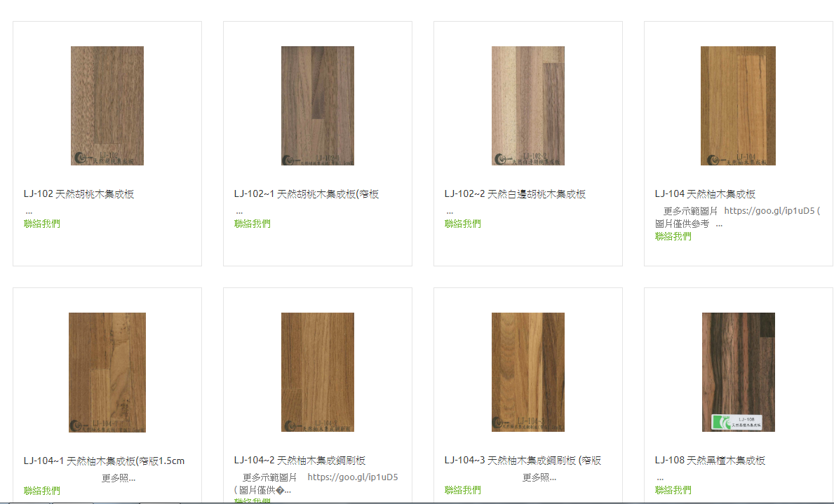Viewport: 834px width, 504px height.
Task: Open the LJ-102 walnut board thumbnail
Action: point(107,106)
